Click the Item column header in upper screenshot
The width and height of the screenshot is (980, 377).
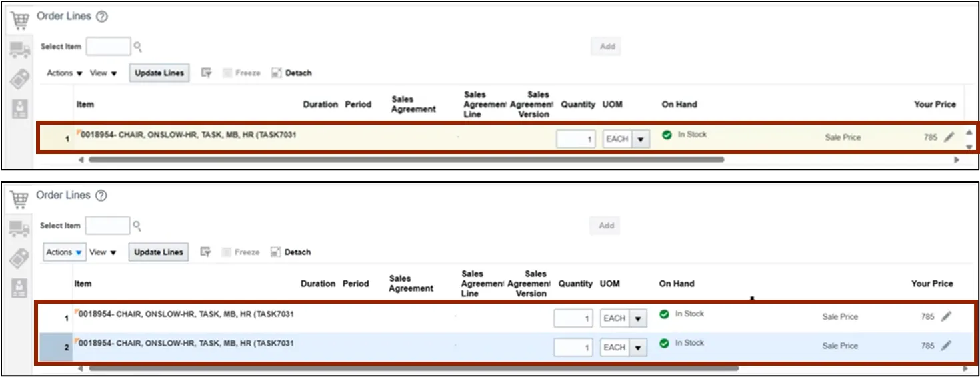coord(85,105)
